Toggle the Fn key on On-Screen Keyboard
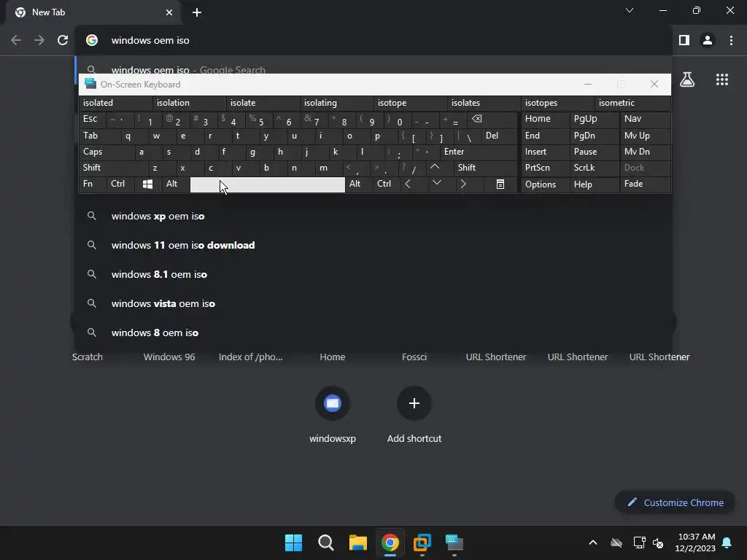Screen dimensions: 747x560 [x=93, y=184]
